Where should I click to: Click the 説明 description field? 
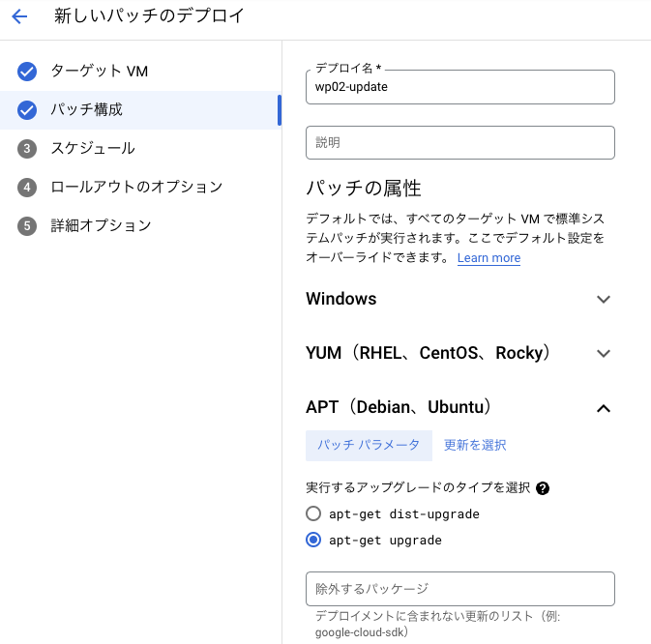pos(460,143)
